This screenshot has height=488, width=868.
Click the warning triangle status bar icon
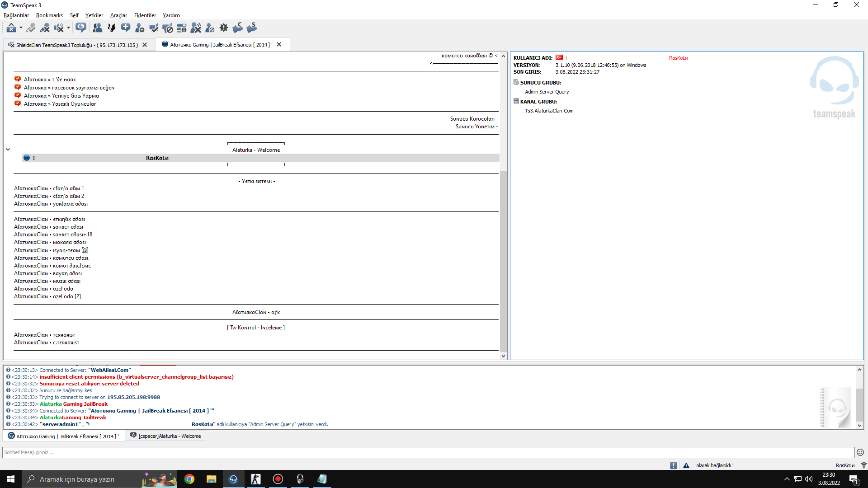[686, 465]
